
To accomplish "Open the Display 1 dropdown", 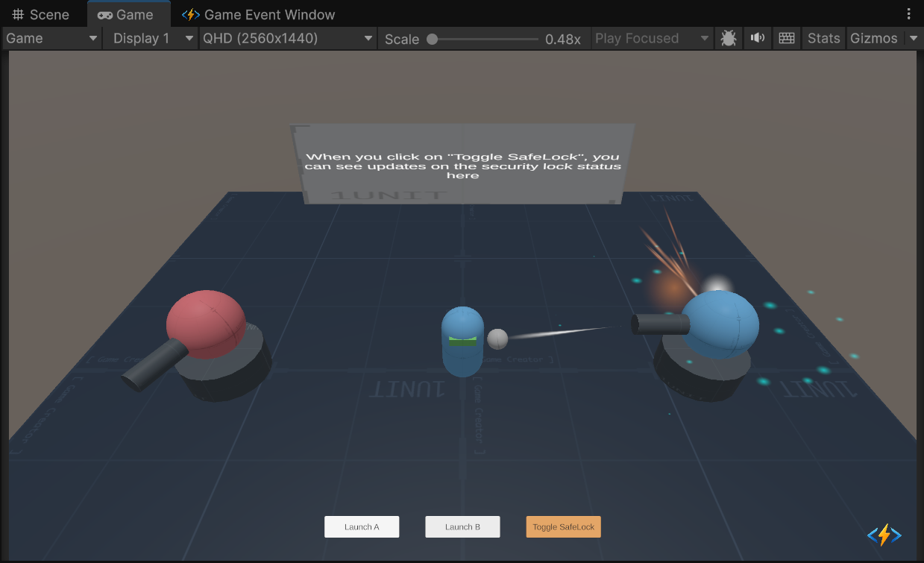I will tap(151, 38).
